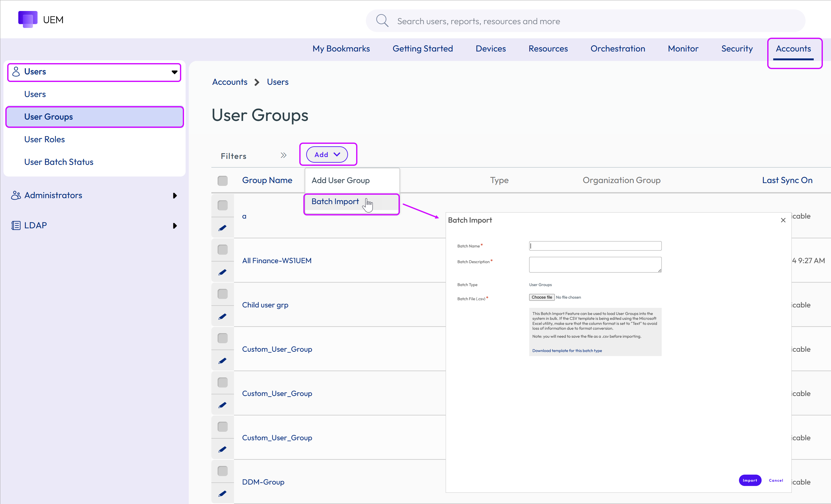Click Download template for this batch type
Image resolution: width=831 pixels, height=504 pixels.
(x=567, y=351)
